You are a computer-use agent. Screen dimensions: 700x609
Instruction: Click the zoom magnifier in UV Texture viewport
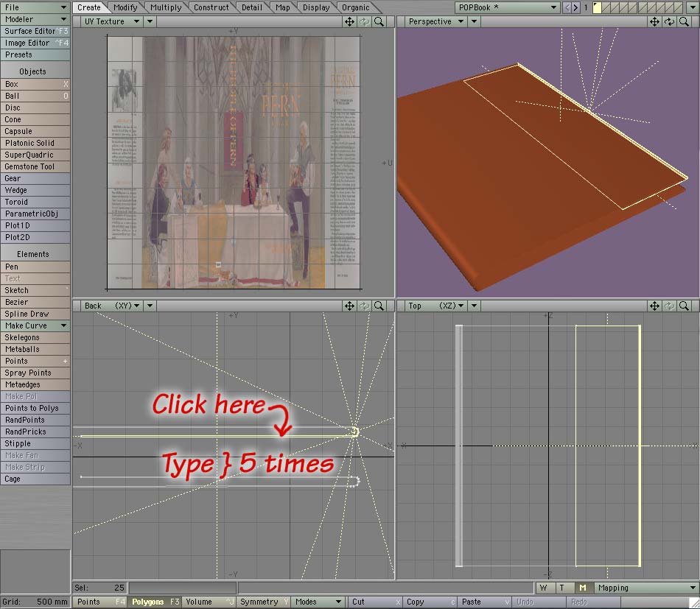tap(379, 21)
